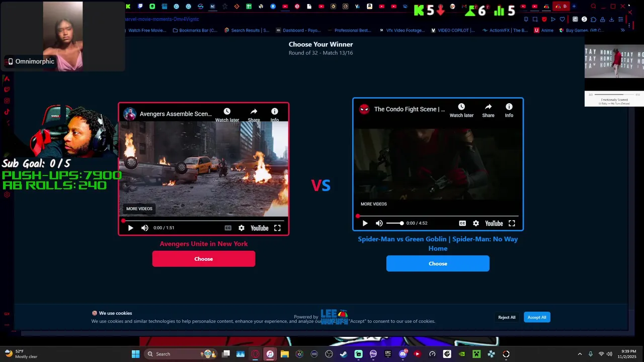Open Steam from taskbar

pyautogui.click(x=344, y=354)
